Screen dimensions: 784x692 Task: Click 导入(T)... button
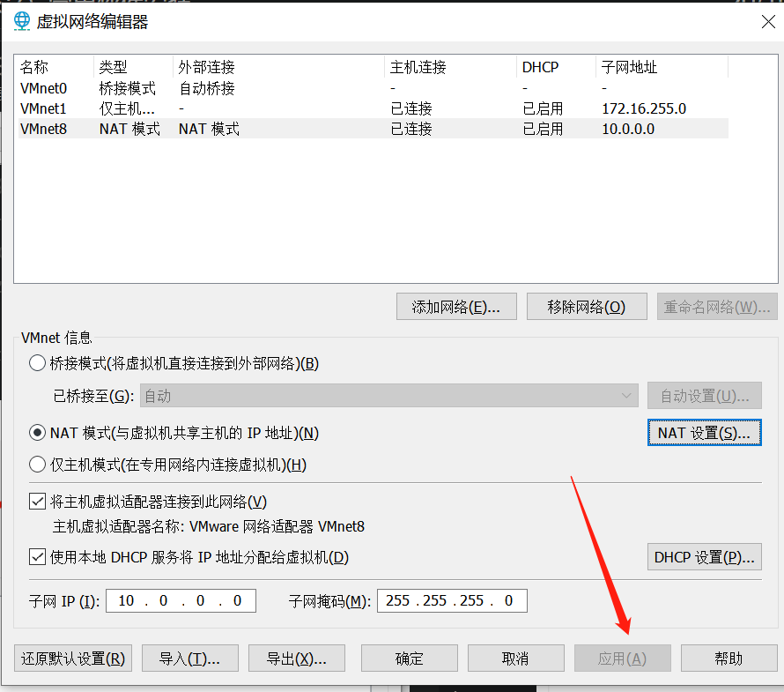click(x=190, y=658)
